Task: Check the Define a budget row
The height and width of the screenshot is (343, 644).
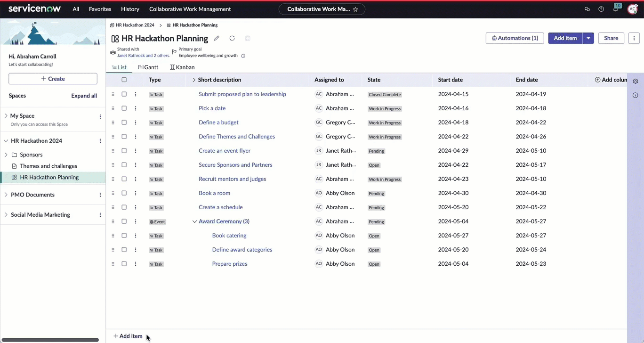Action: (x=124, y=122)
